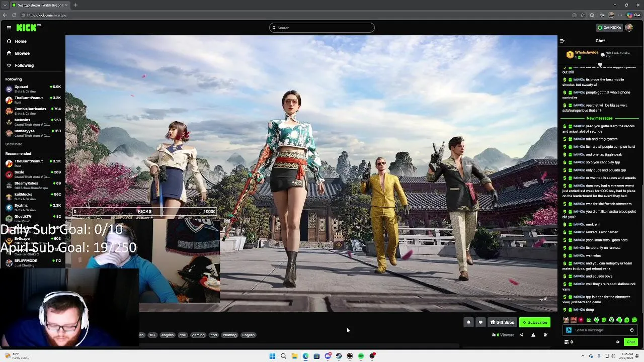644x362 pixels.
Task: Click the Get KICKs button
Action: (x=609, y=28)
